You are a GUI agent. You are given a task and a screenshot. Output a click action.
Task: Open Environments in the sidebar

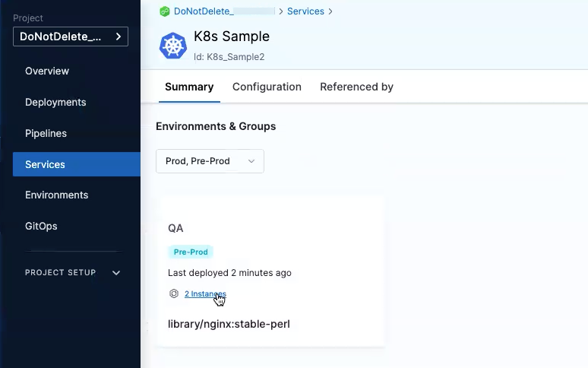tap(57, 195)
